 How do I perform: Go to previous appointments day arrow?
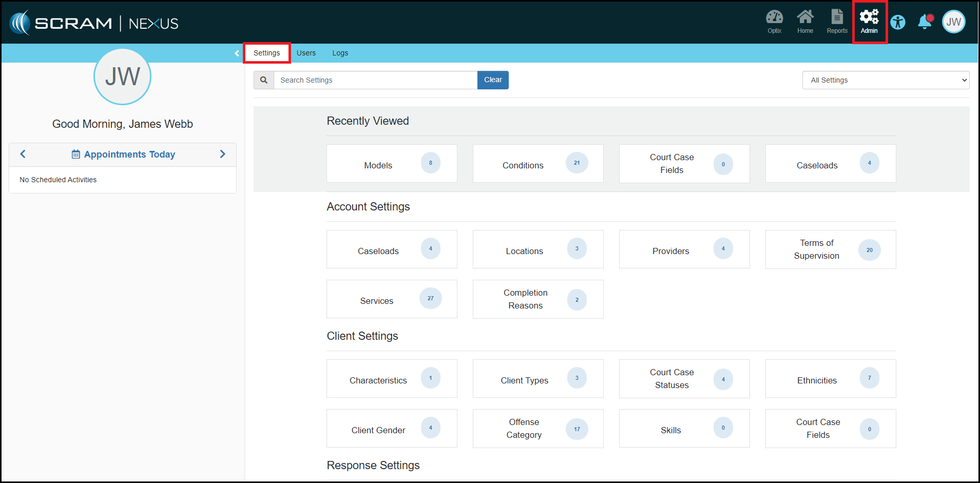[23, 154]
